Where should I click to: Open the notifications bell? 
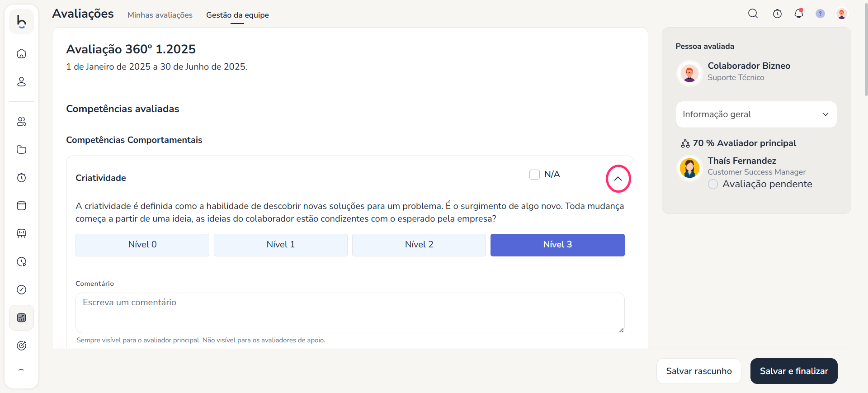799,14
